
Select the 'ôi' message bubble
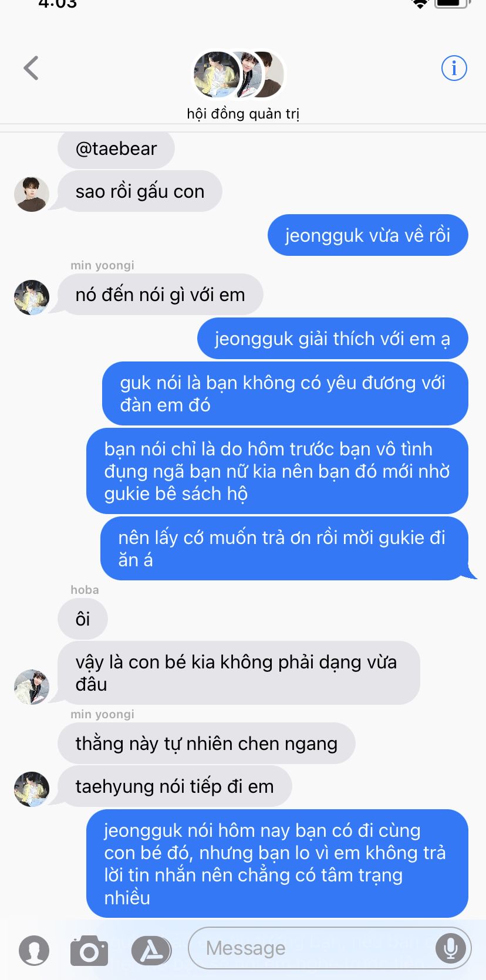[x=83, y=619]
